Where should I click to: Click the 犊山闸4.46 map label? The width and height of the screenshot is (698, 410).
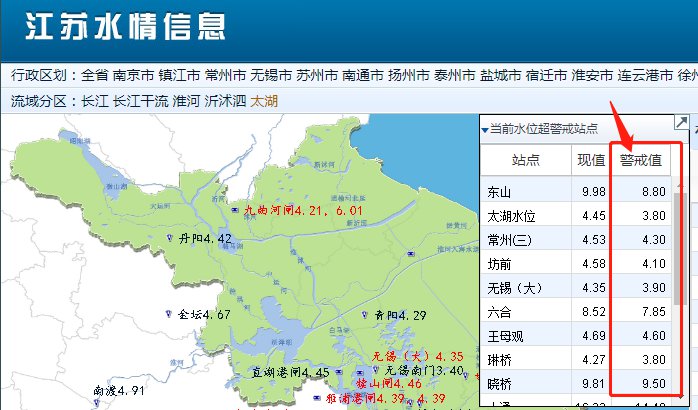click(x=389, y=383)
